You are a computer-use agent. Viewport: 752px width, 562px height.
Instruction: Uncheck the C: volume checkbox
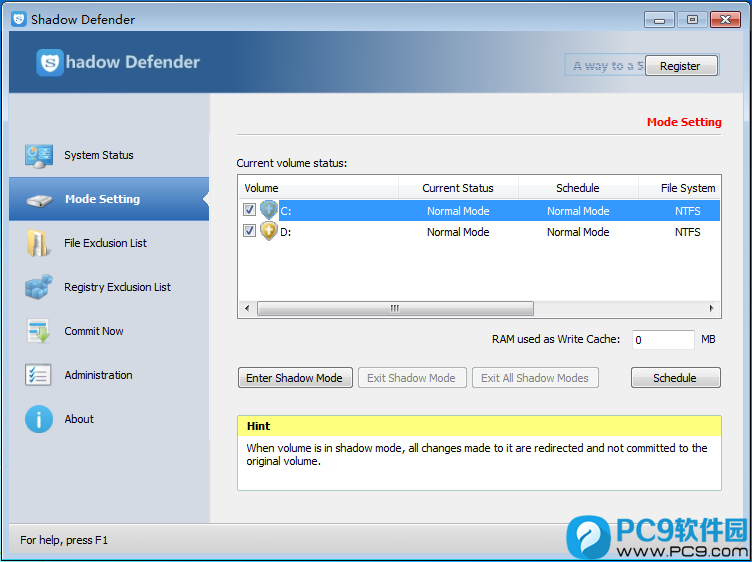tap(249, 210)
